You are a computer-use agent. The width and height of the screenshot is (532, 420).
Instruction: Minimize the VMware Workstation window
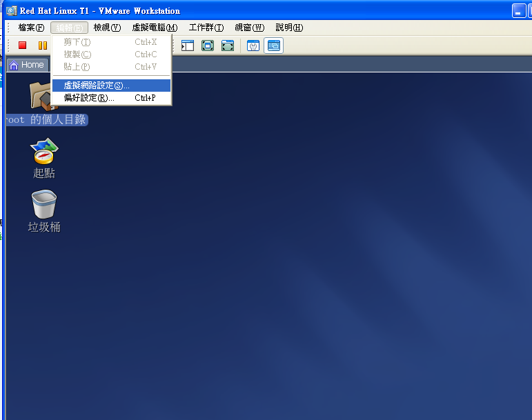[x=518, y=11]
